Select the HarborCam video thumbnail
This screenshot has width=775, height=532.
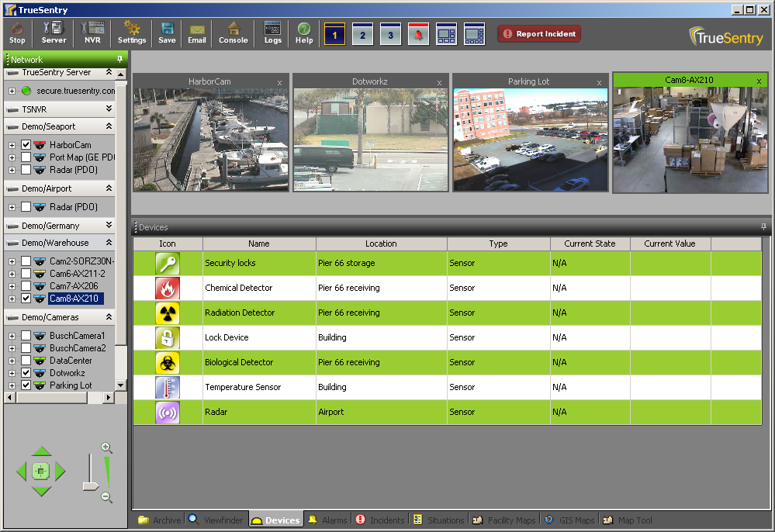pyautogui.click(x=211, y=140)
